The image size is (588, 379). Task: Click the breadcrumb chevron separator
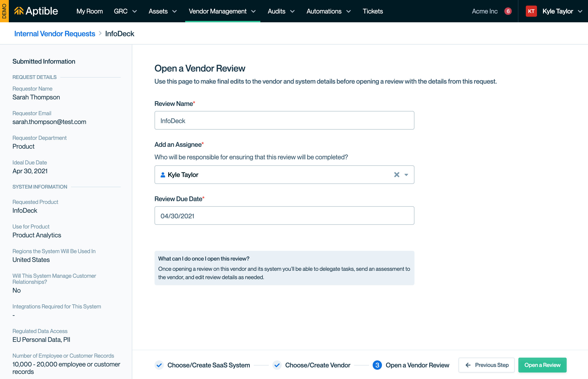[x=100, y=33]
